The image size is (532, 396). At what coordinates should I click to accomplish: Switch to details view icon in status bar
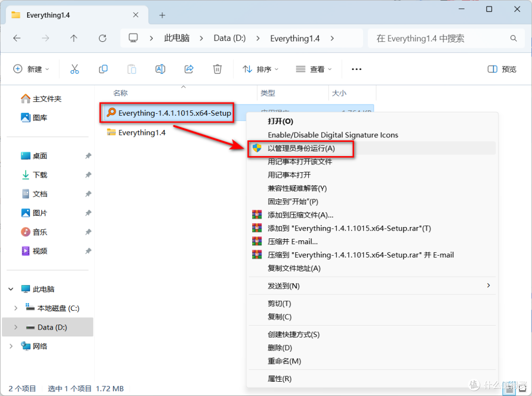click(x=509, y=390)
